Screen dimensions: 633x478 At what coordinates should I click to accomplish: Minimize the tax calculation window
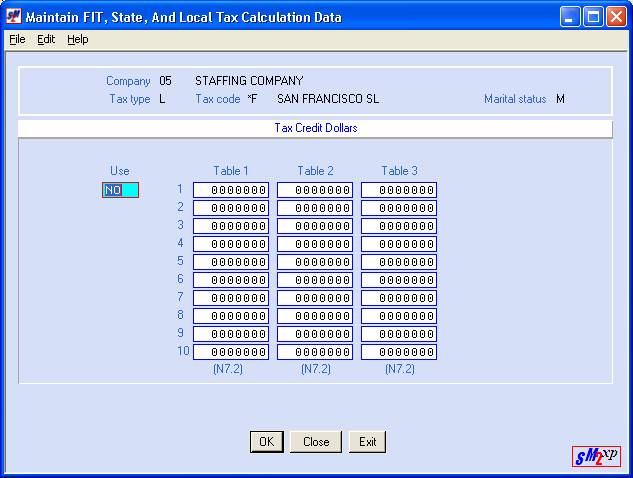[x=569, y=17]
